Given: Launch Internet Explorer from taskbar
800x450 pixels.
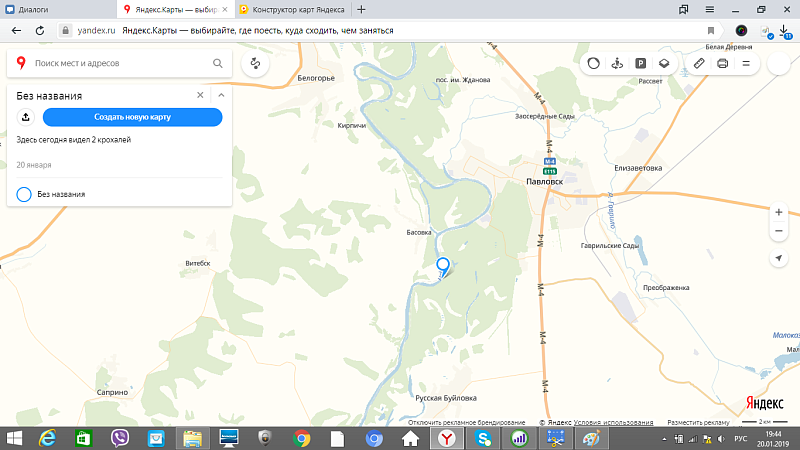Looking at the screenshot, I should tap(47, 438).
